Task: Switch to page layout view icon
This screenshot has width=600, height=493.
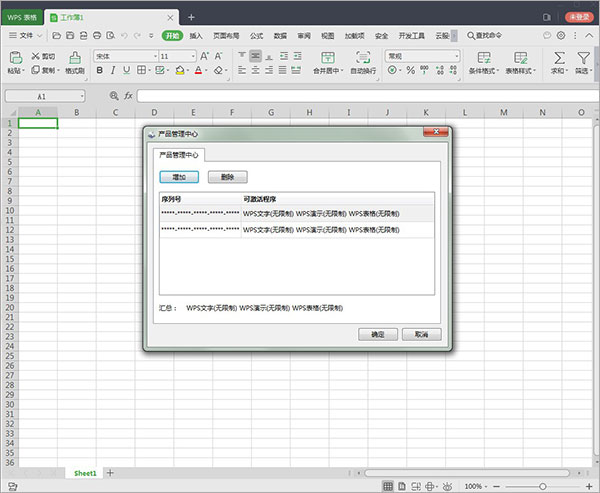Action: (402, 486)
